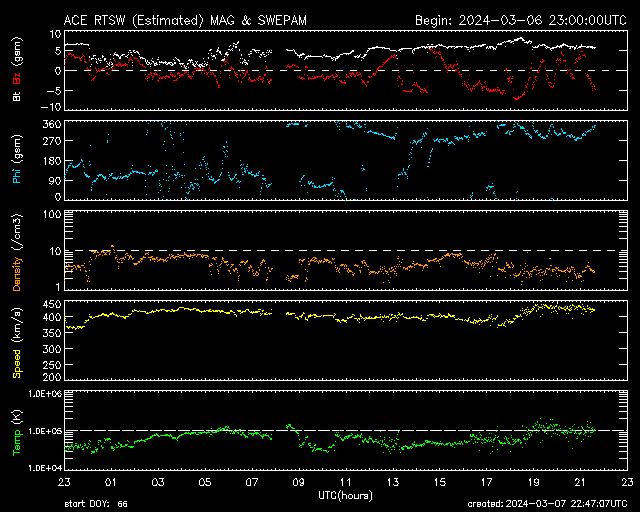The width and height of the screenshot is (640, 512).
Task: Click the '270' tick label on Phi axis
Action: pos(52,141)
